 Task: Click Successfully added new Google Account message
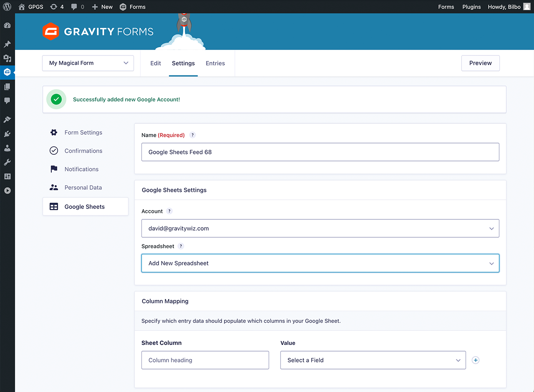click(x=126, y=100)
